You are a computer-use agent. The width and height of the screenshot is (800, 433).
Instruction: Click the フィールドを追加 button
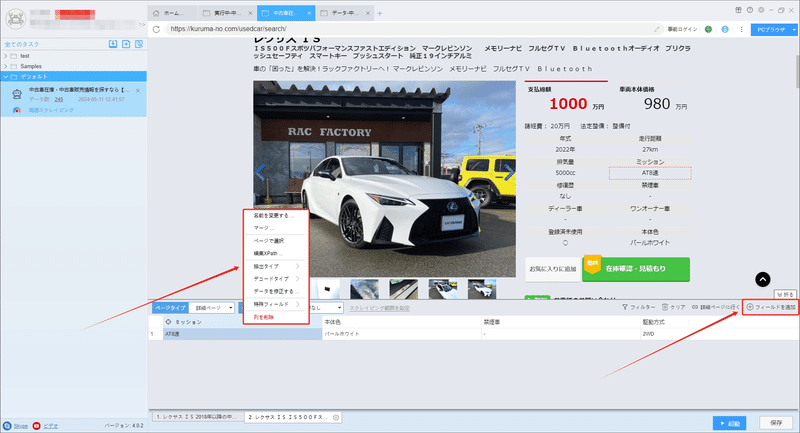[x=770, y=307]
